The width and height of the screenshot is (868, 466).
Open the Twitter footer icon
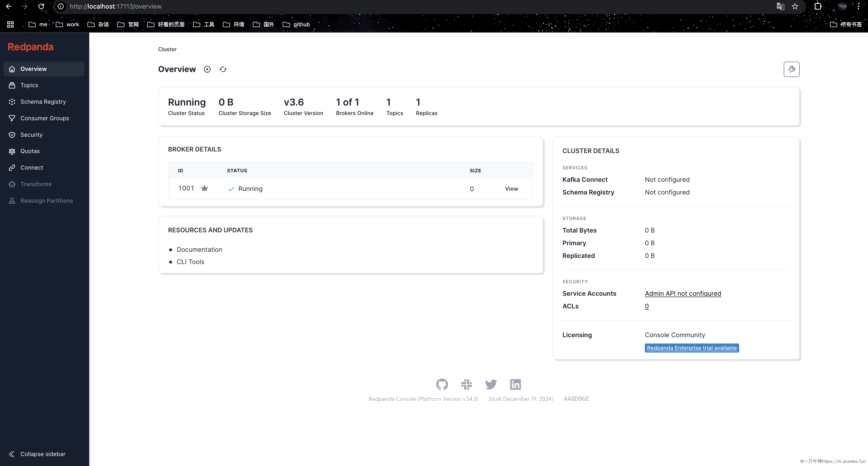coord(491,384)
